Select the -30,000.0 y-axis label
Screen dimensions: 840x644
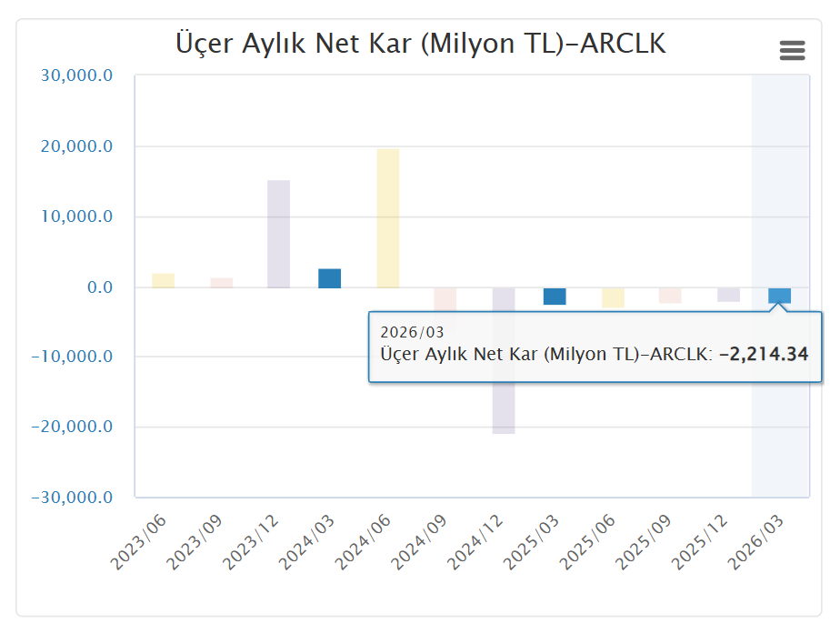[x=73, y=498]
